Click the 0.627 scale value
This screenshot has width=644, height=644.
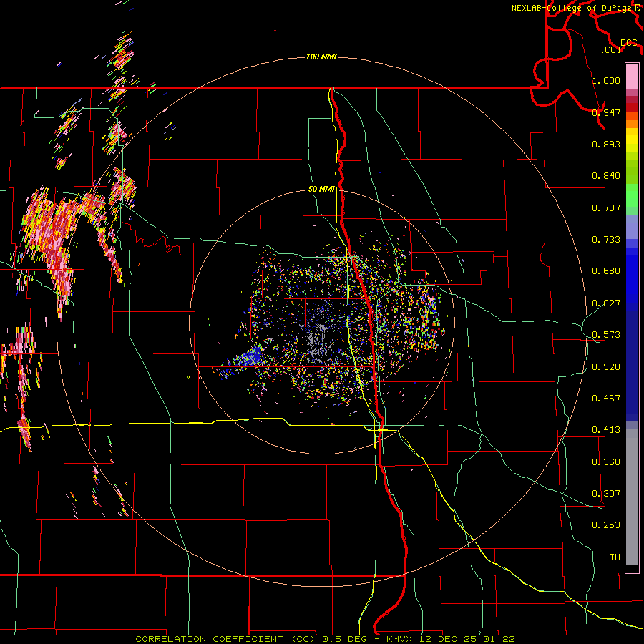point(606,303)
